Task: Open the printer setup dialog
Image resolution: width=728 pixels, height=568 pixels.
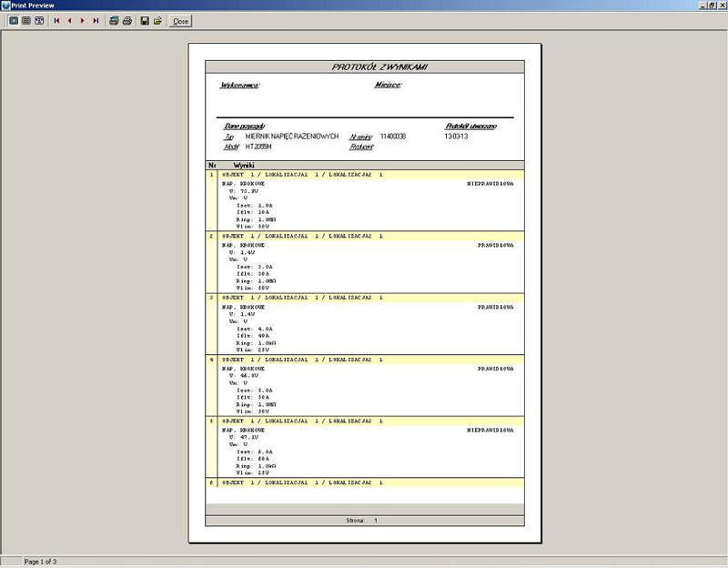Action: pos(114,20)
